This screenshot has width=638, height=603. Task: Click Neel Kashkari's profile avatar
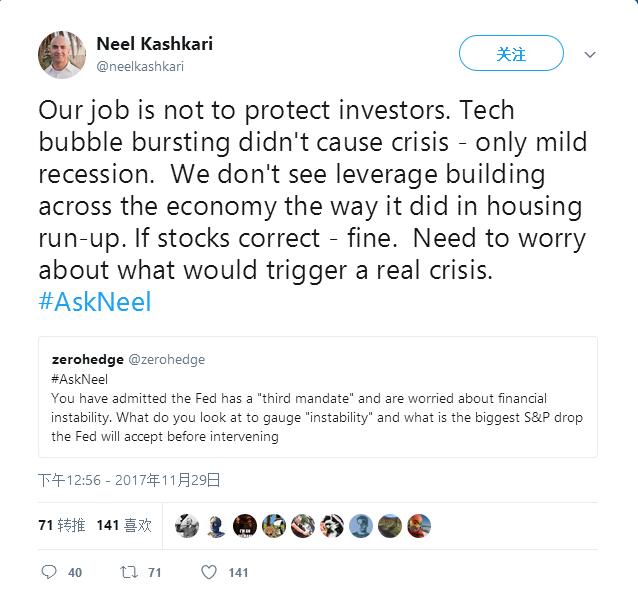pyautogui.click(x=62, y=55)
